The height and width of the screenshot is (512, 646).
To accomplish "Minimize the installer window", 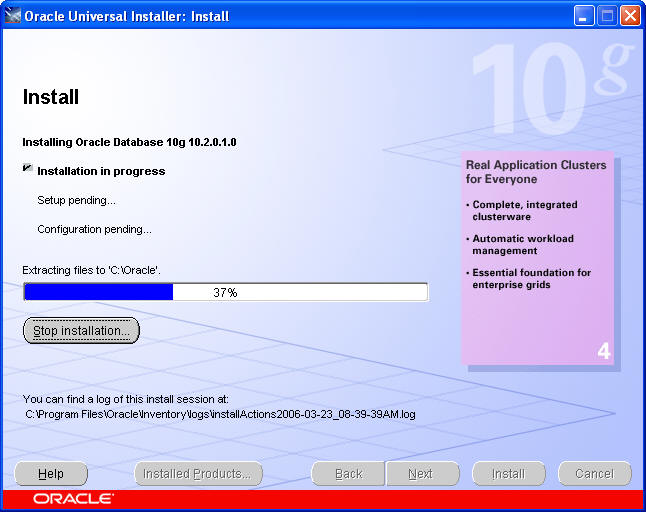I will [x=584, y=16].
